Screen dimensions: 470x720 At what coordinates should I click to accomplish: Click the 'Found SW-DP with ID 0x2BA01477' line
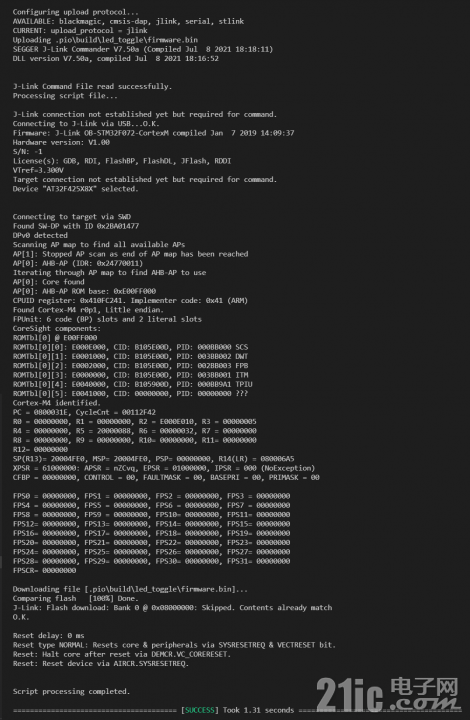76,226
